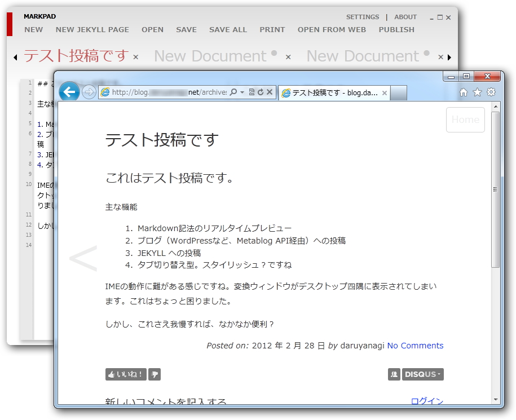Refresh the page with the address bar icon
Image resolution: width=516 pixels, height=420 pixels.
point(261,92)
